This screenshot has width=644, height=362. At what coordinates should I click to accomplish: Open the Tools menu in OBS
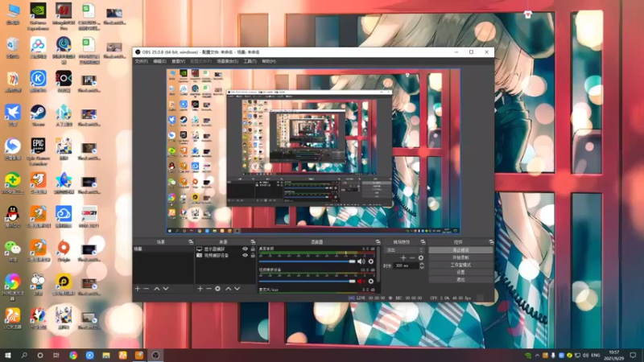pos(250,61)
